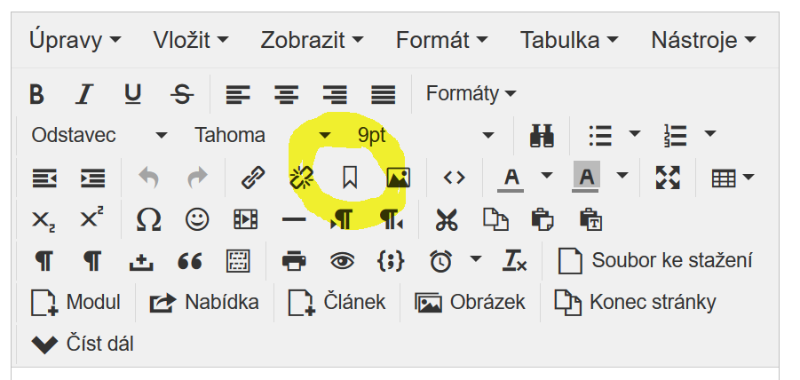Toggle underline formatting
The image size is (800, 380).
pos(133,94)
